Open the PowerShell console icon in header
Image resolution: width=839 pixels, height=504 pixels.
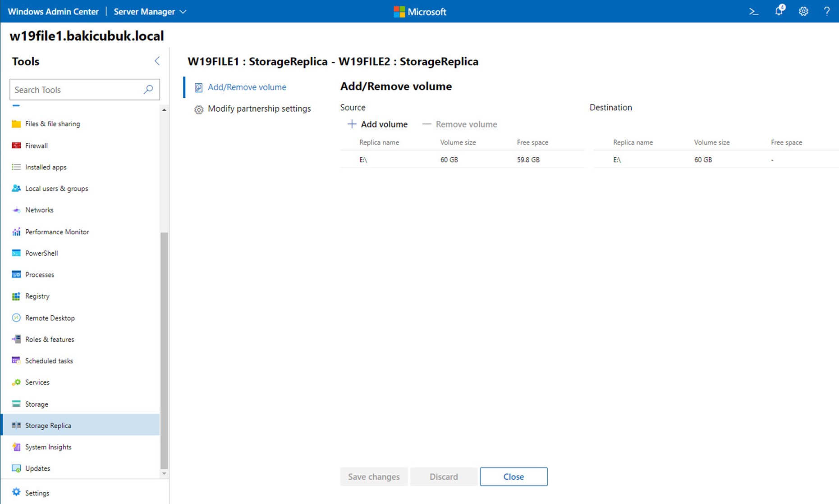pyautogui.click(x=754, y=12)
